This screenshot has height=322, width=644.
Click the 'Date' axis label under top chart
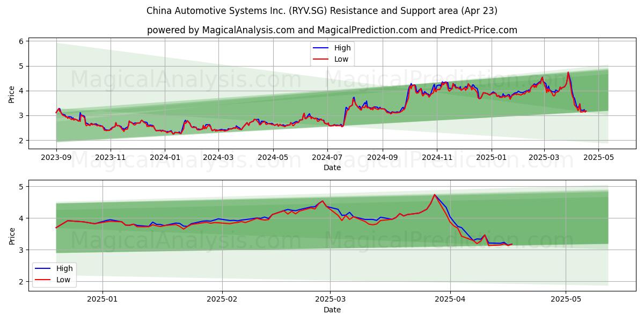pos(332,168)
